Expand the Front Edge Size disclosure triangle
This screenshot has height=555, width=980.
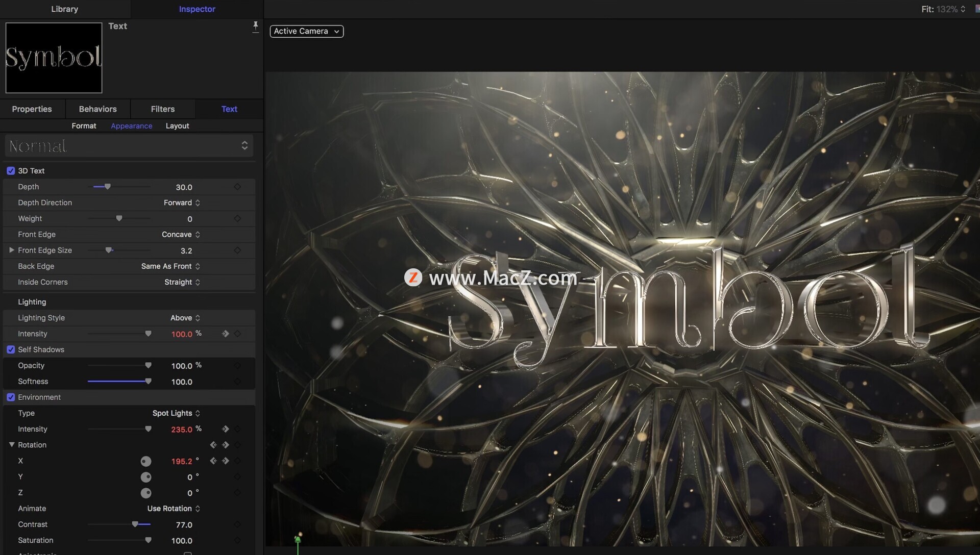point(11,250)
